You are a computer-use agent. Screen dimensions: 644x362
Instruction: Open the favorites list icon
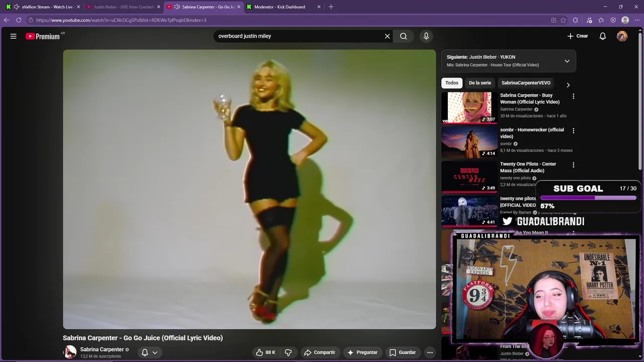click(601, 20)
